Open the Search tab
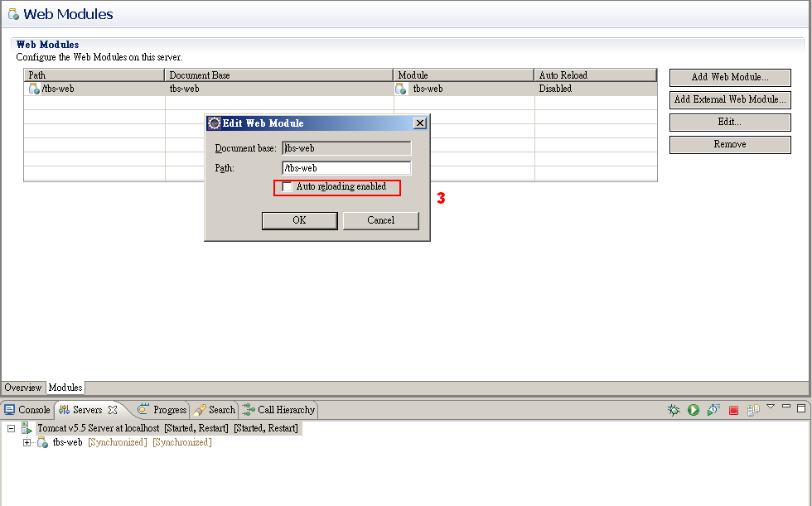Viewport: 812px width, 506px height. (x=214, y=410)
